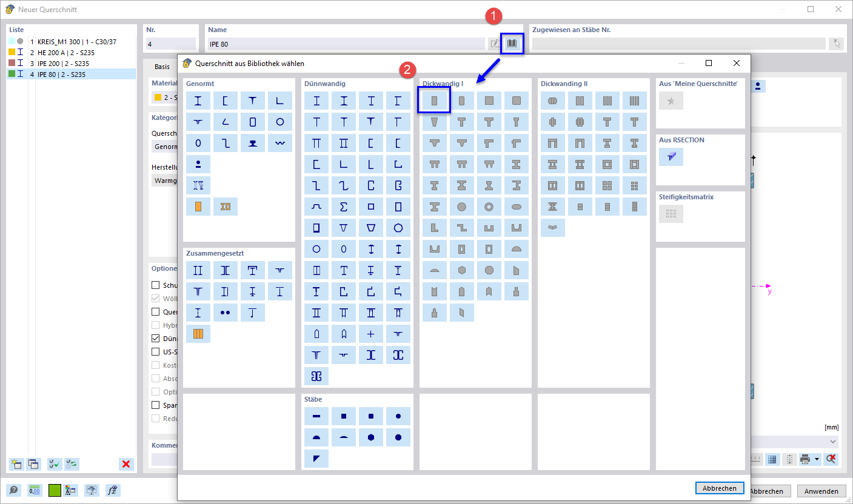Screen dimensions: 853x504
Task: Choose the hexagon section under Dickwandig I
Action: click(462, 270)
